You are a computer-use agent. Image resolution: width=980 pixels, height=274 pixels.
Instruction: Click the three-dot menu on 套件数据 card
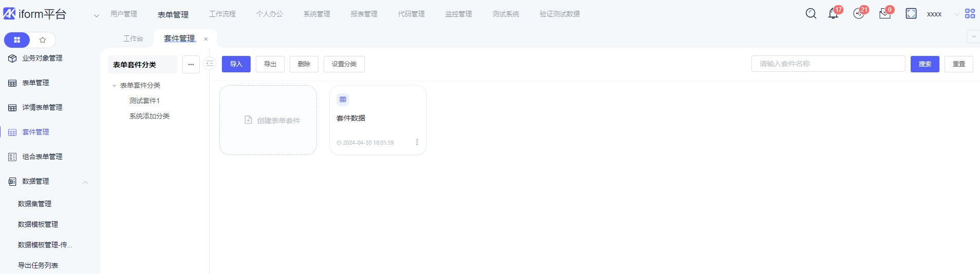(417, 142)
